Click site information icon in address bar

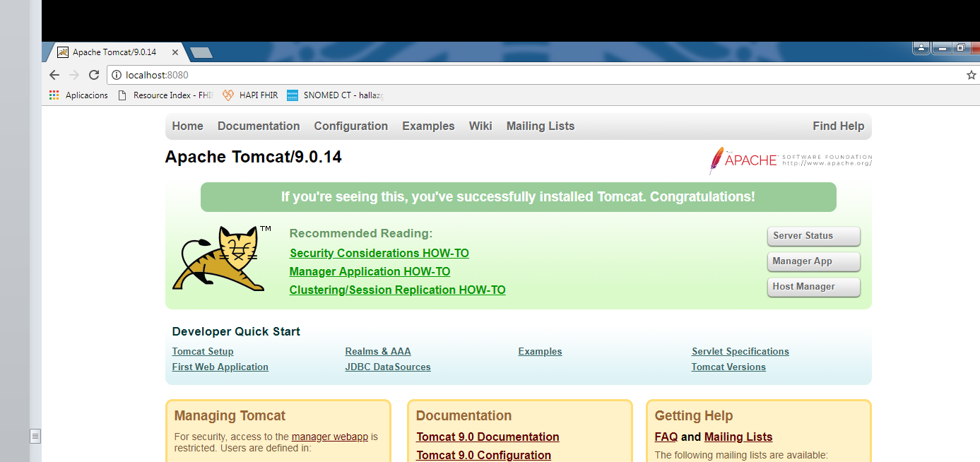tap(117, 75)
